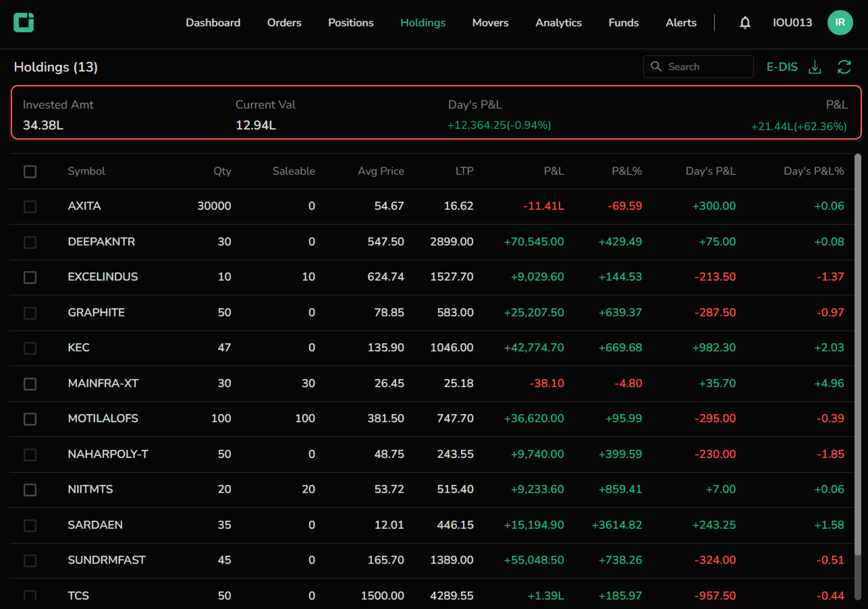This screenshot has width=868, height=609.
Task: Select the NAHARPOLY-T symbol
Action: tap(108, 454)
